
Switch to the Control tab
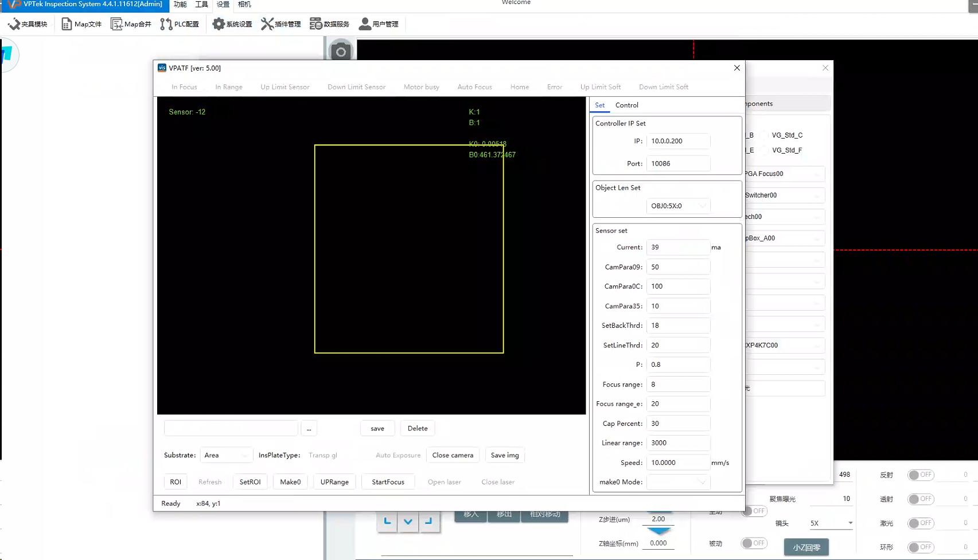626,105
